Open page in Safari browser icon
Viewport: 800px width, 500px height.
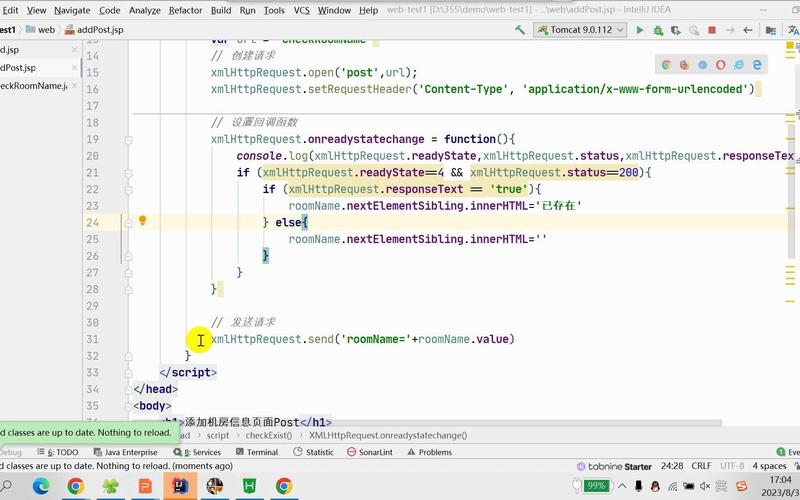[703, 65]
